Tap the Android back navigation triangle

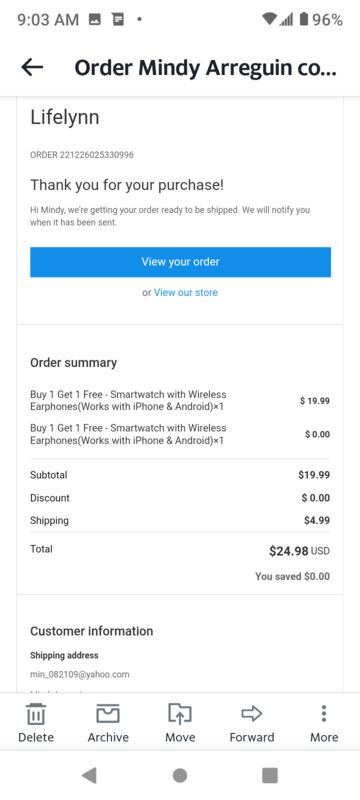[89, 776]
